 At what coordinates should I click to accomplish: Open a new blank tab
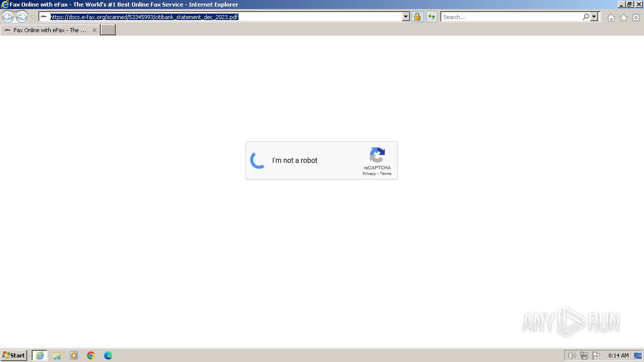[x=108, y=30]
